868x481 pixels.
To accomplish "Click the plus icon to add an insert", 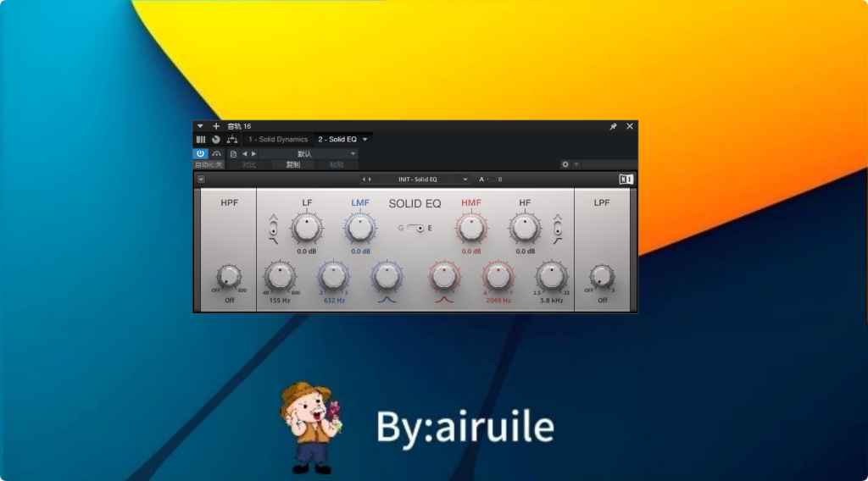I will coord(216,126).
